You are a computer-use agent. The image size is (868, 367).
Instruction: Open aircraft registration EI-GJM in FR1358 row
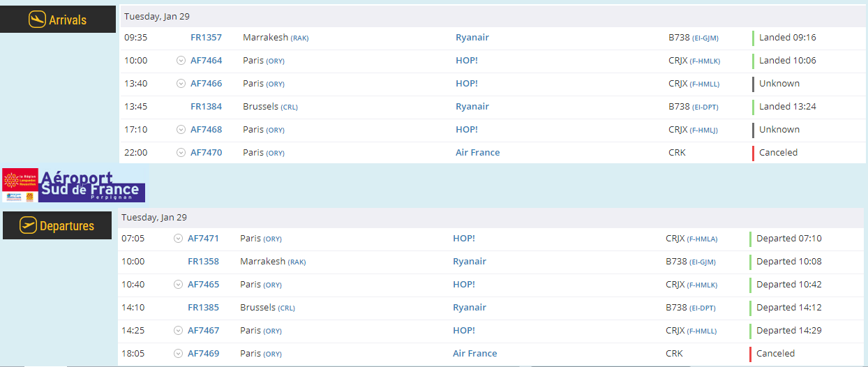pyautogui.click(x=701, y=262)
